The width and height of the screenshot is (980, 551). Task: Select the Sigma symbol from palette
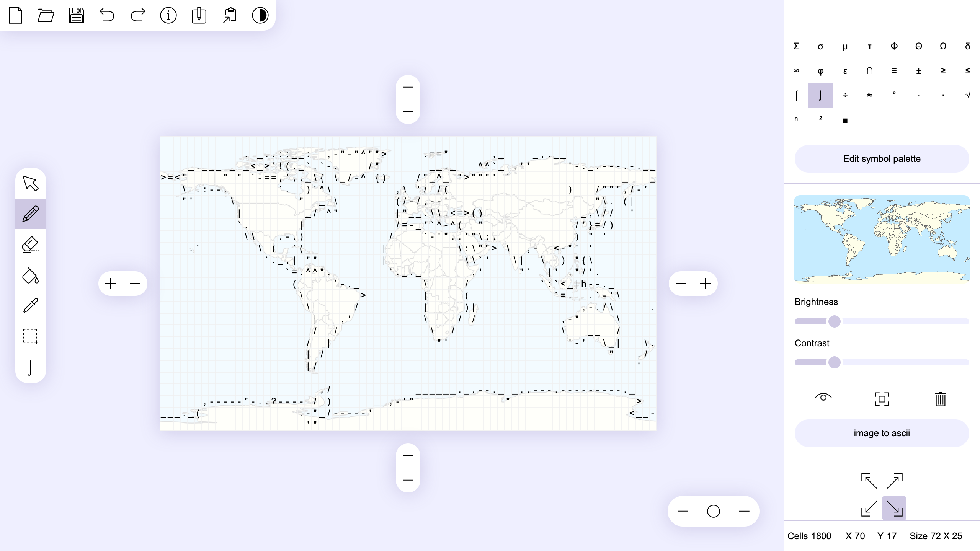pyautogui.click(x=796, y=46)
